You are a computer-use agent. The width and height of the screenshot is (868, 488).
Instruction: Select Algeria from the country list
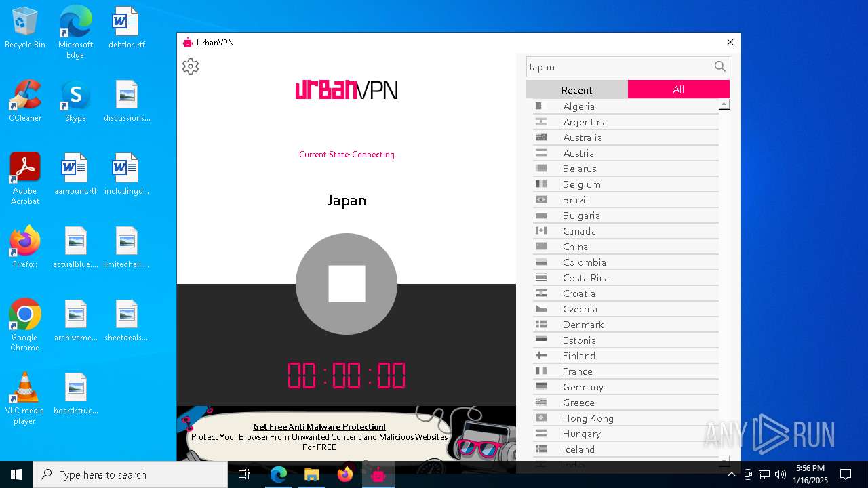626,106
